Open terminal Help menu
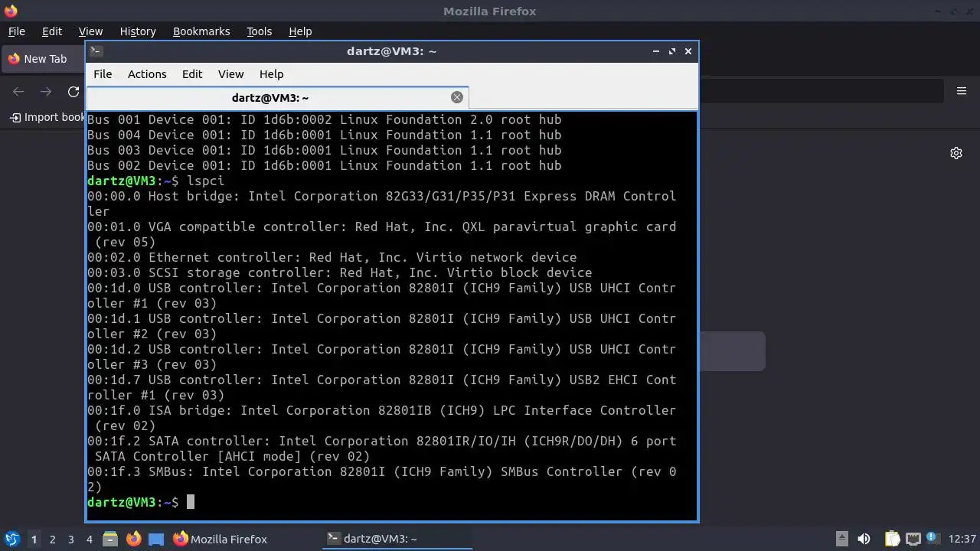This screenshot has width=980, height=551. tap(272, 74)
